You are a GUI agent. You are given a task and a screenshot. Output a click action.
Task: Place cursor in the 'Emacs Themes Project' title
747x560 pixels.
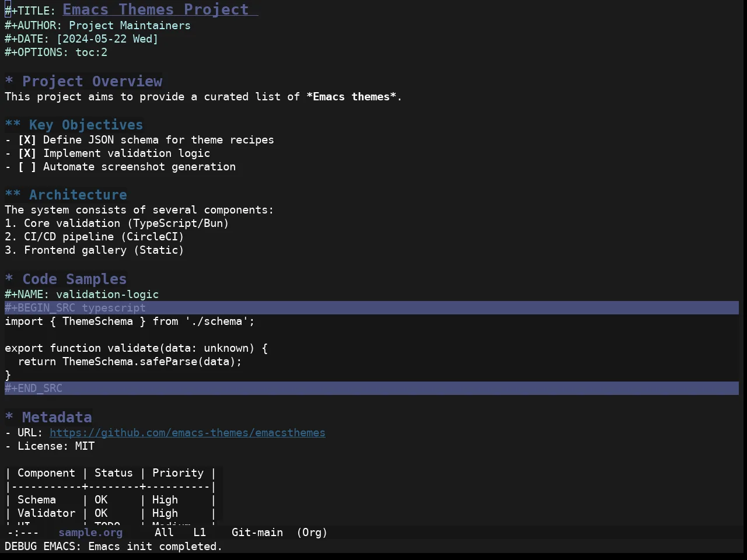tap(156, 9)
